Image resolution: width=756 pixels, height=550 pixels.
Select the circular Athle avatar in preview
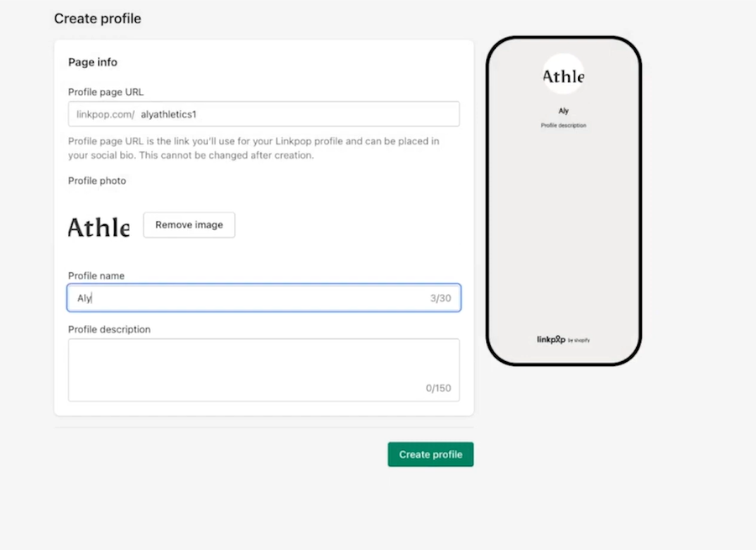563,74
